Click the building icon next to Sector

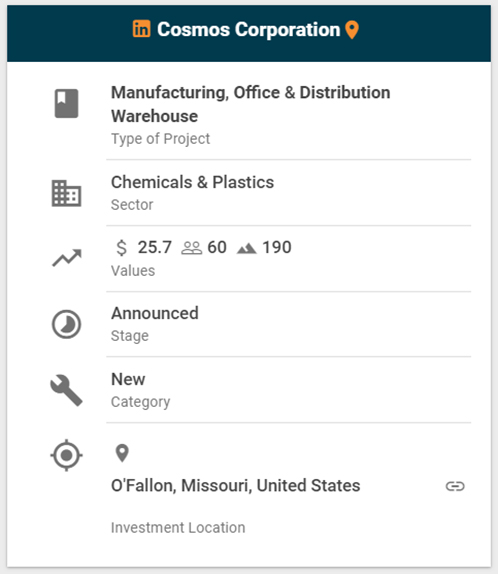[x=66, y=193]
